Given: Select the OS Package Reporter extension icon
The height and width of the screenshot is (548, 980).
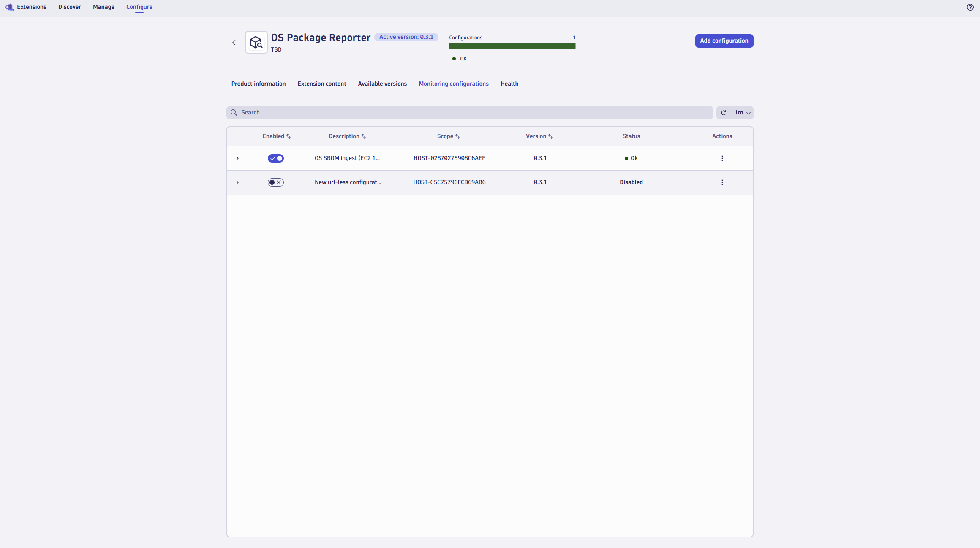Looking at the screenshot, I should pos(256,42).
